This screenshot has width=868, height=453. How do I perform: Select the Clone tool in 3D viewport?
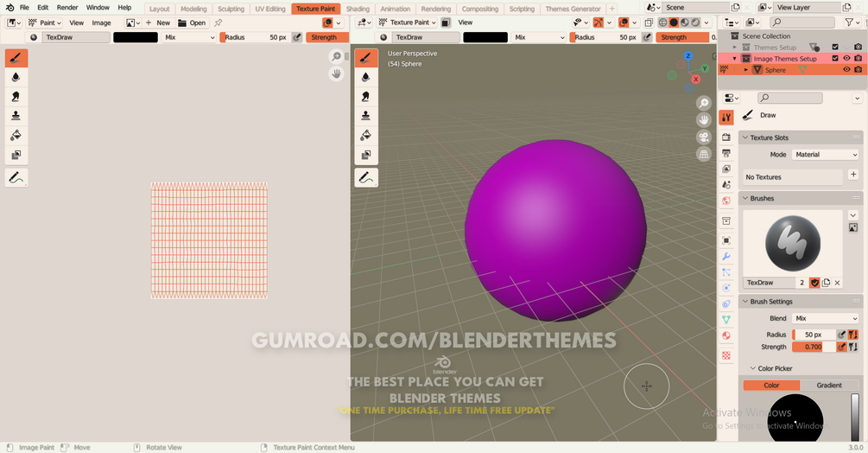tap(366, 116)
